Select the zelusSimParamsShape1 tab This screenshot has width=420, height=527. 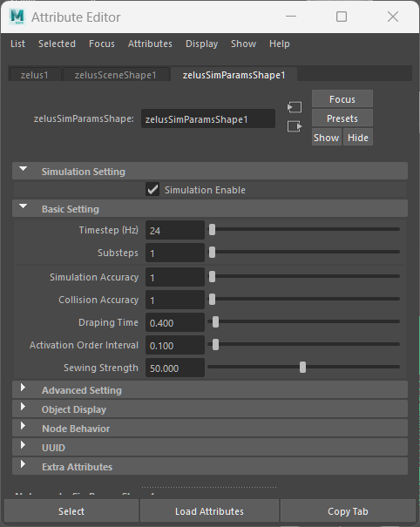tap(234, 75)
